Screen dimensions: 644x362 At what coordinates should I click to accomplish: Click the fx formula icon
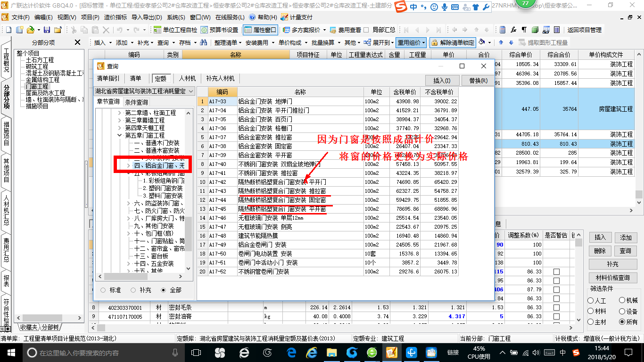[513, 30]
